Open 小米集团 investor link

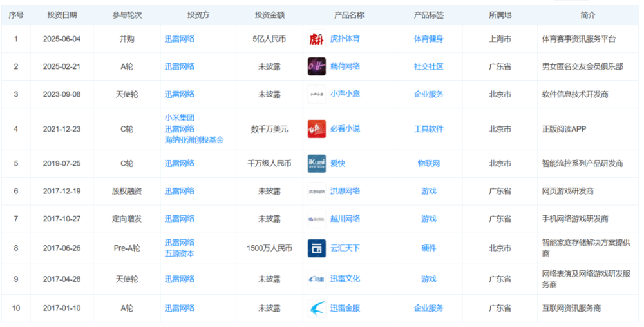(180, 117)
